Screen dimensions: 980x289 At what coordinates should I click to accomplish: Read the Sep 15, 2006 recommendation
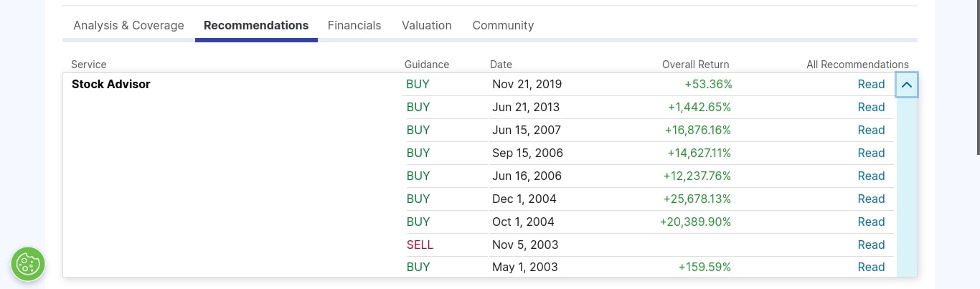tap(871, 153)
